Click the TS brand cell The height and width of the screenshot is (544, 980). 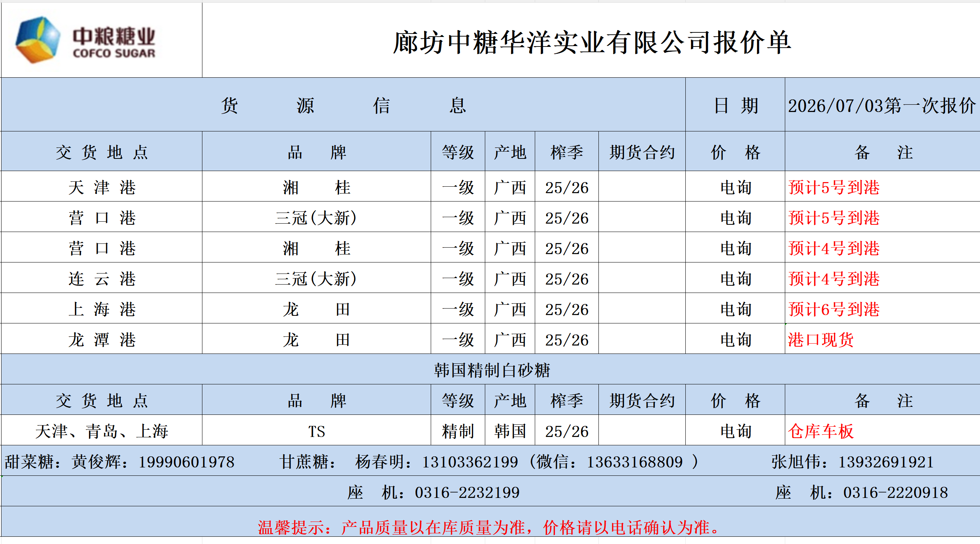point(316,431)
